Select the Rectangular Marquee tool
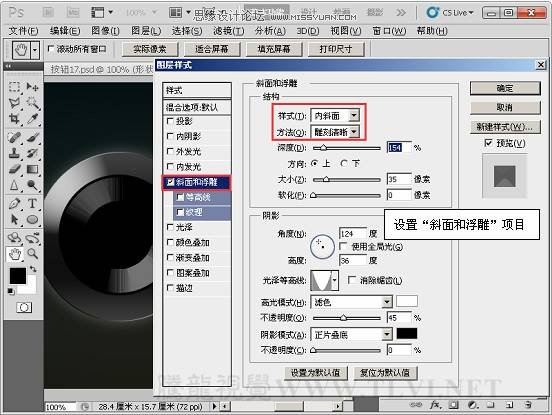552x415 pixels. tap(14, 87)
